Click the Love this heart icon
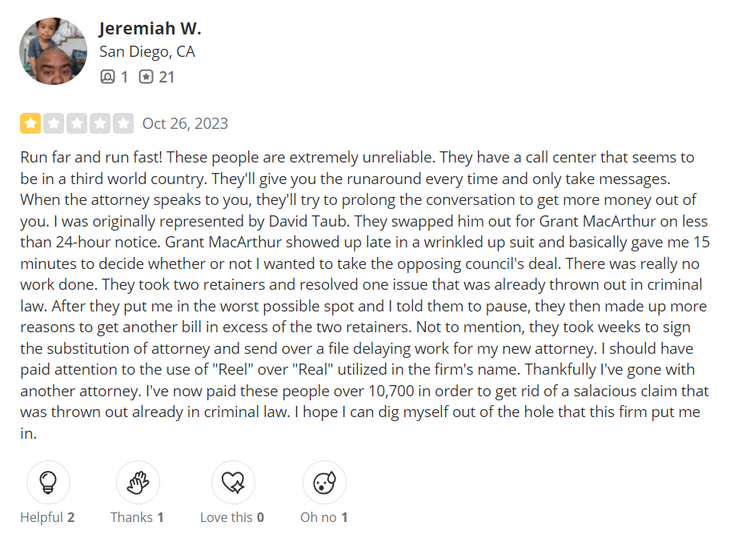This screenshot has height=534, width=742. [x=233, y=482]
